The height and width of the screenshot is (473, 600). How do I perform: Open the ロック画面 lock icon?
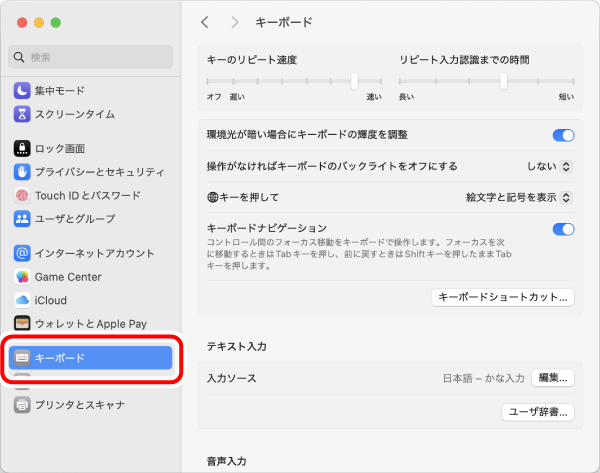coord(22,148)
